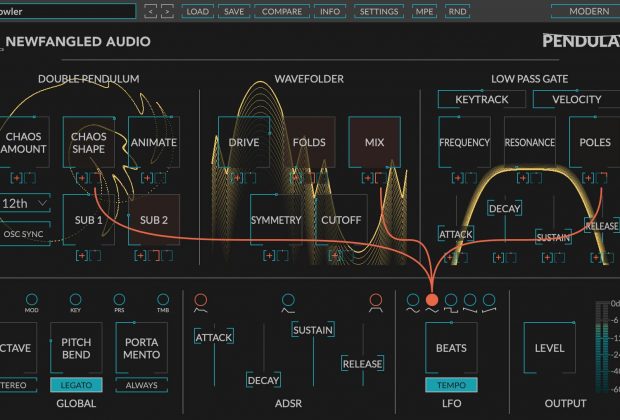Click the filled orange LFO output circle

pos(432,300)
